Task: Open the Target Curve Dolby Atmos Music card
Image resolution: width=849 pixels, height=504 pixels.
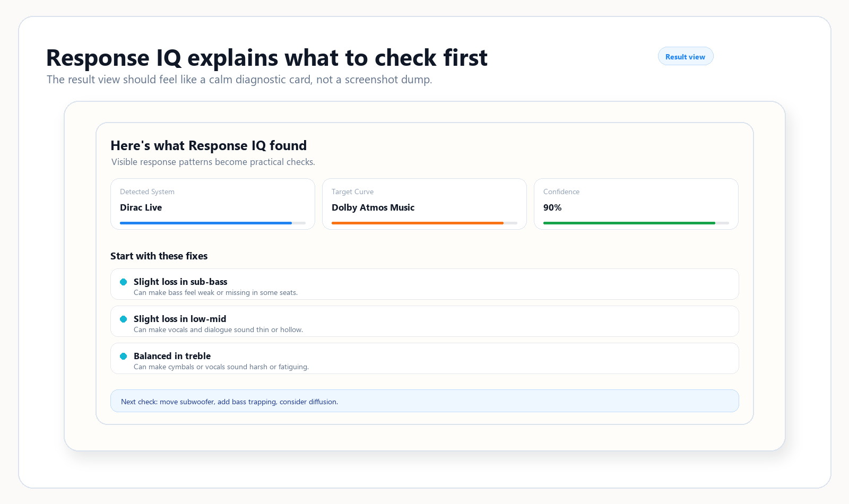Action: coord(424,204)
